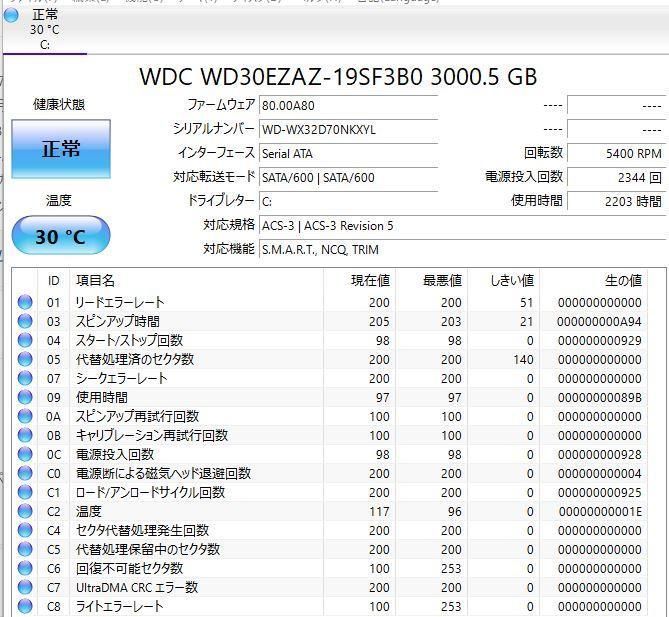Click the 生の値 column header
This screenshot has width=669, height=617.
(x=594, y=281)
